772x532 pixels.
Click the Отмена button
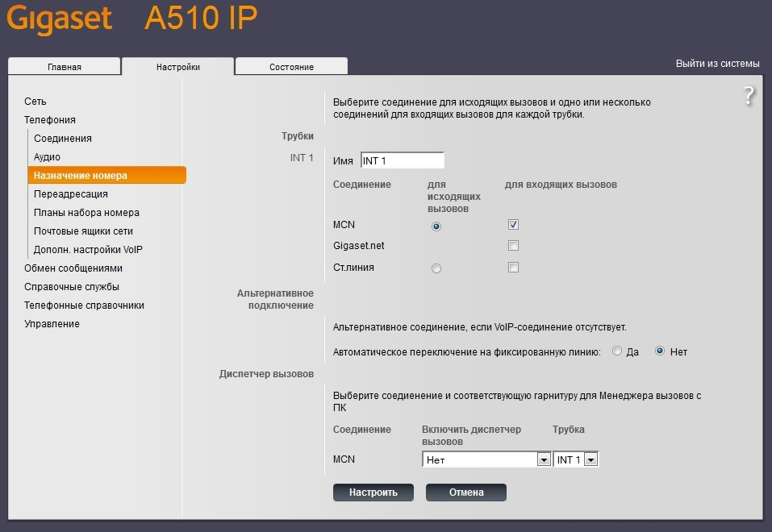(x=465, y=493)
